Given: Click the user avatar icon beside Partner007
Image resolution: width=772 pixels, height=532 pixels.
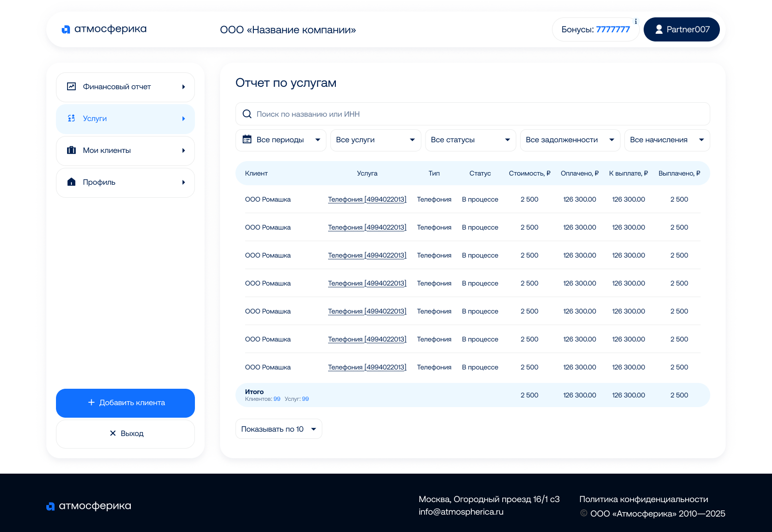Looking at the screenshot, I should (x=659, y=29).
